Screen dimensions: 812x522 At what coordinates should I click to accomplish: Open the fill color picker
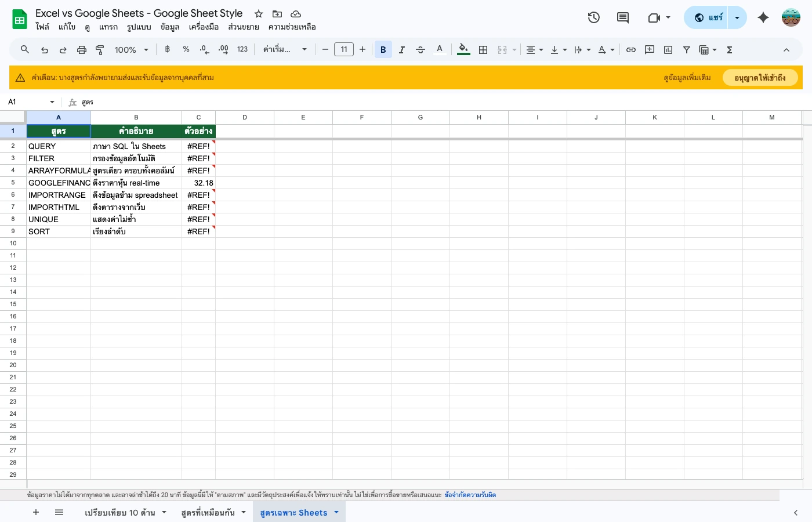[x=463, y=50]
